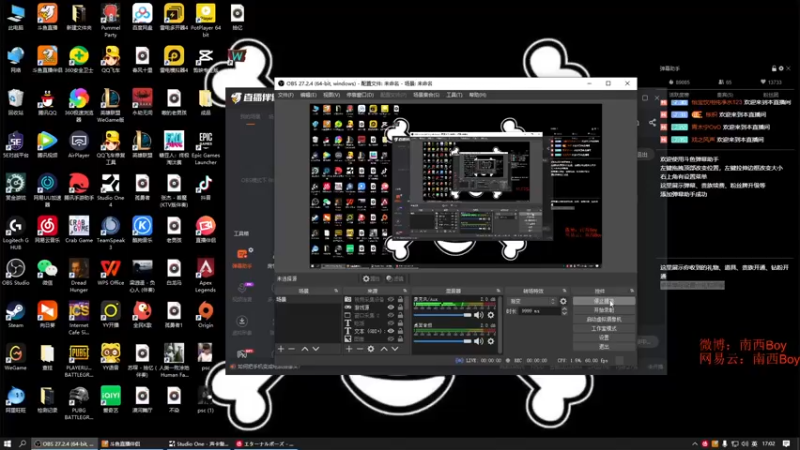Open the WPS Office desktop icon
The height and width of the screenshot is (450, 800).
[x=111, y=273]
